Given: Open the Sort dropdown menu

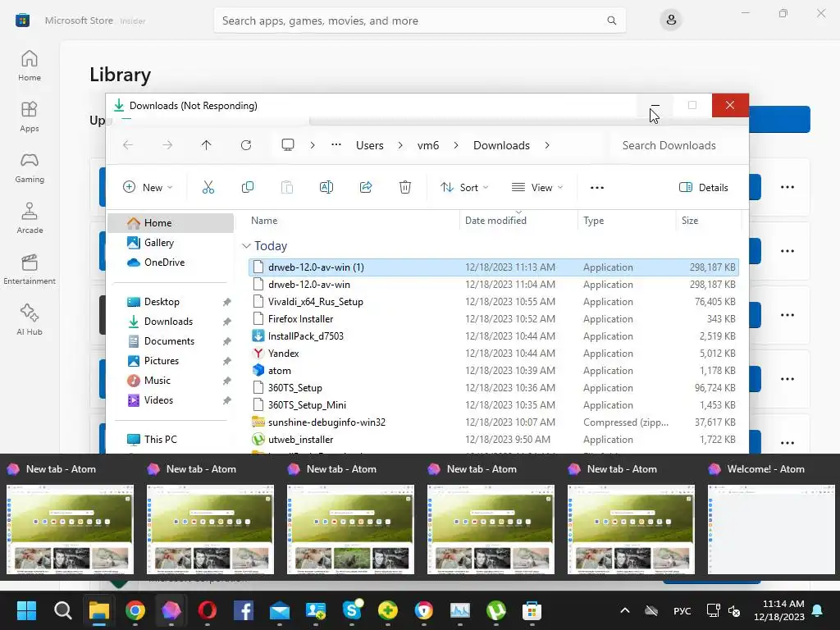Looking at the screenshot, I should pyautogui.click(x=464, y=188).
